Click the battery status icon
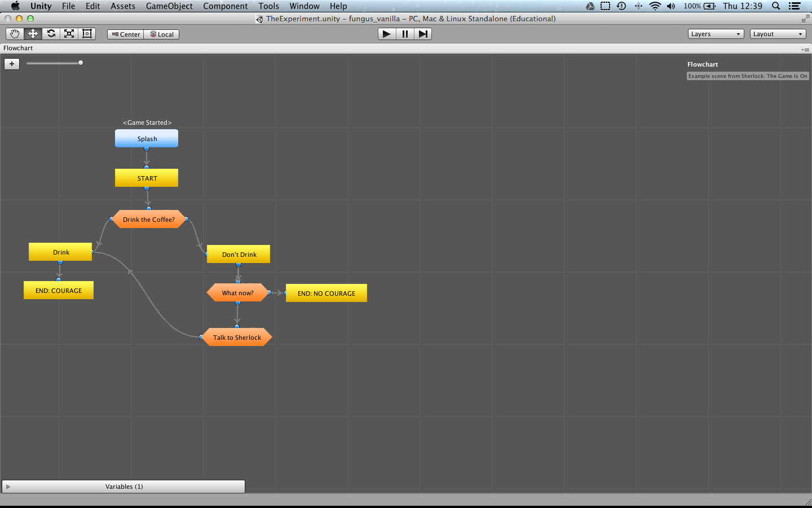Viewport: 812px width, 508px height. [x=710, y=6]
